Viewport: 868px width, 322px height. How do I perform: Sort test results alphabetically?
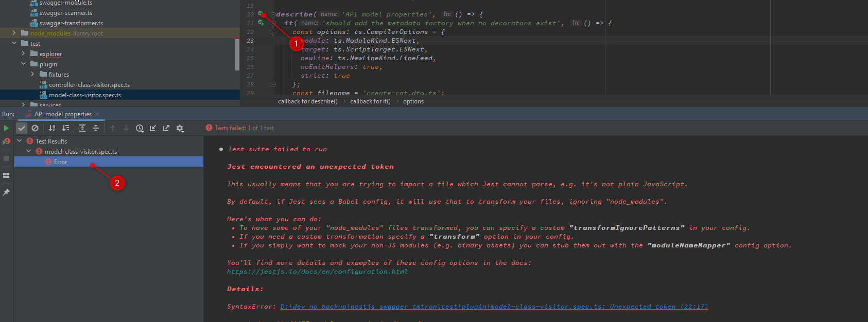tap(52, 128)
